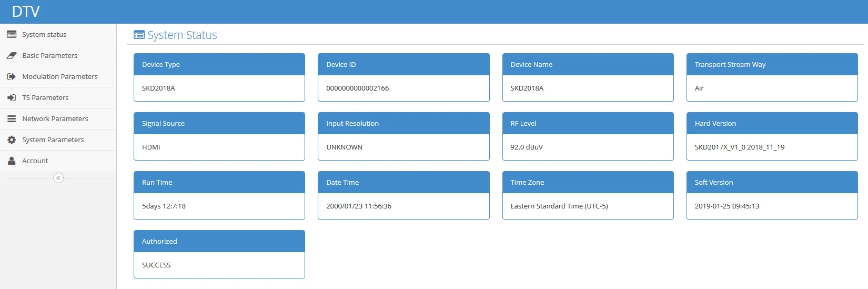Click the System Status heading list icon
868x289 pixels.
[x=139, y=35]
